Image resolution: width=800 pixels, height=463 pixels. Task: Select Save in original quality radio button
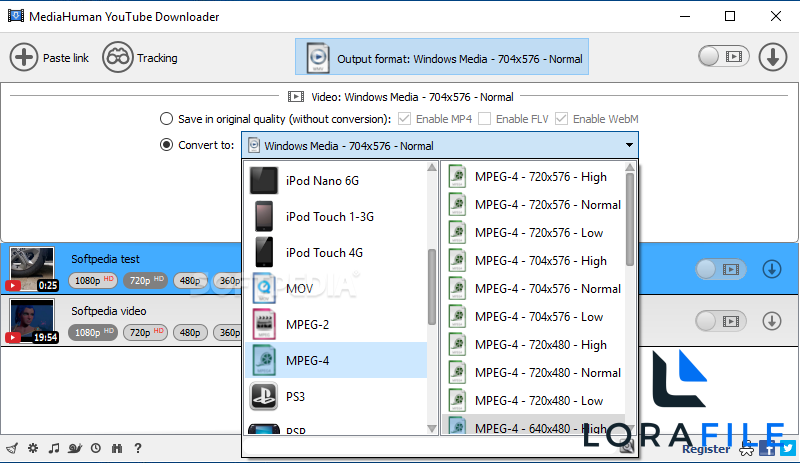coord(166,119)
